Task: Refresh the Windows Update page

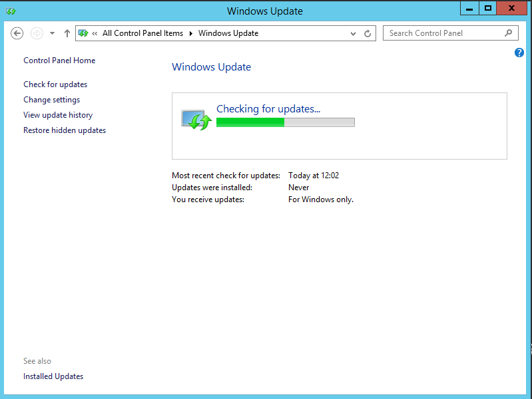Action: point(368,33)
